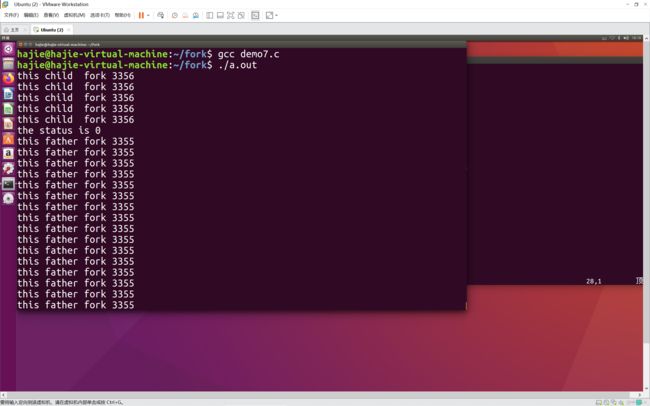This screenshot has height=406, width=650.
Task: Click the 'gcc demo7.c' command line
Action: (248, 54)
